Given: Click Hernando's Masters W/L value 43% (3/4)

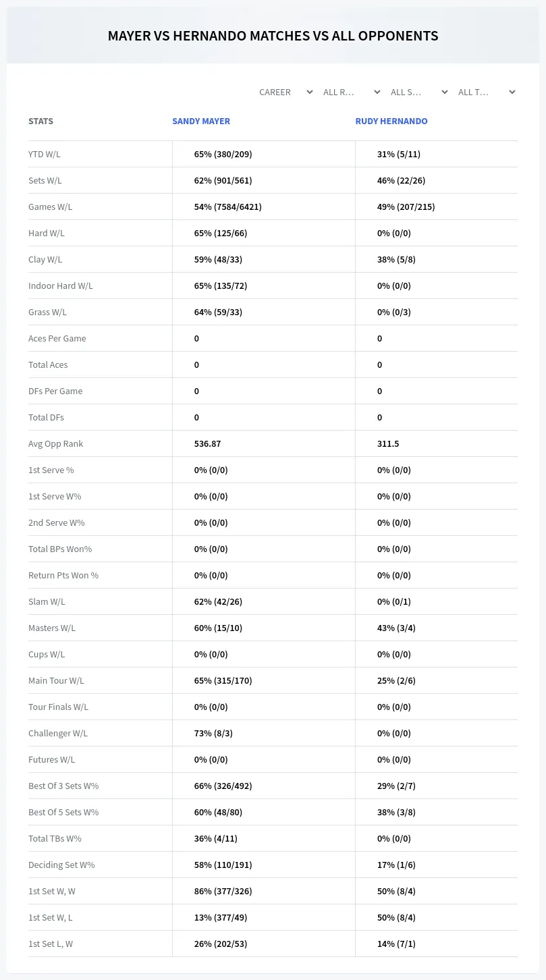Looking at the screenshot, I should 396,628.
